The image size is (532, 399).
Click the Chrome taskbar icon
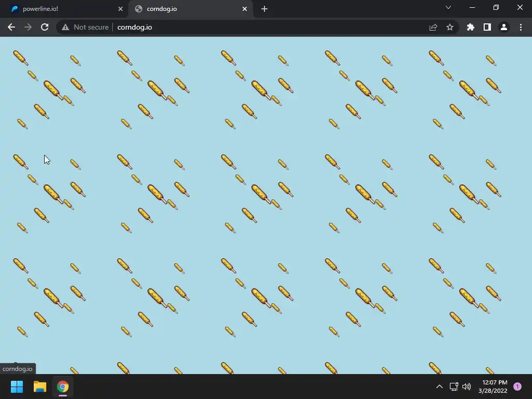coord(63,387)
